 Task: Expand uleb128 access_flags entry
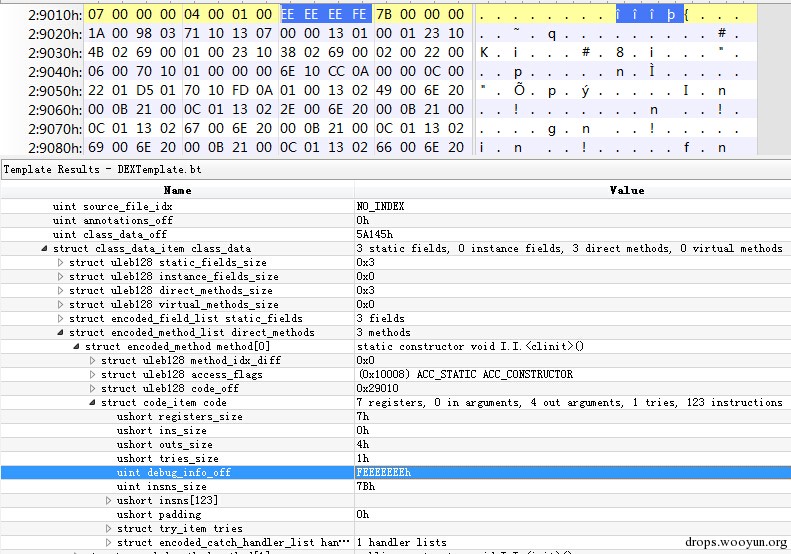coord(92,374)
